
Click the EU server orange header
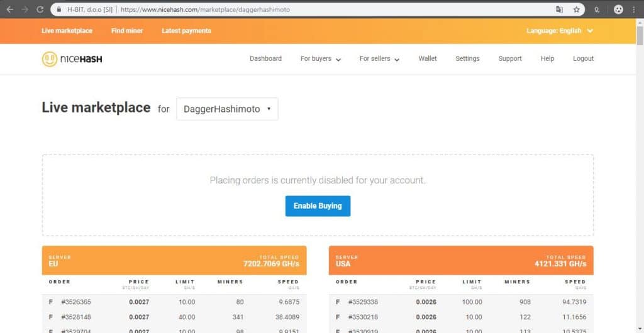tap(174, 260)
